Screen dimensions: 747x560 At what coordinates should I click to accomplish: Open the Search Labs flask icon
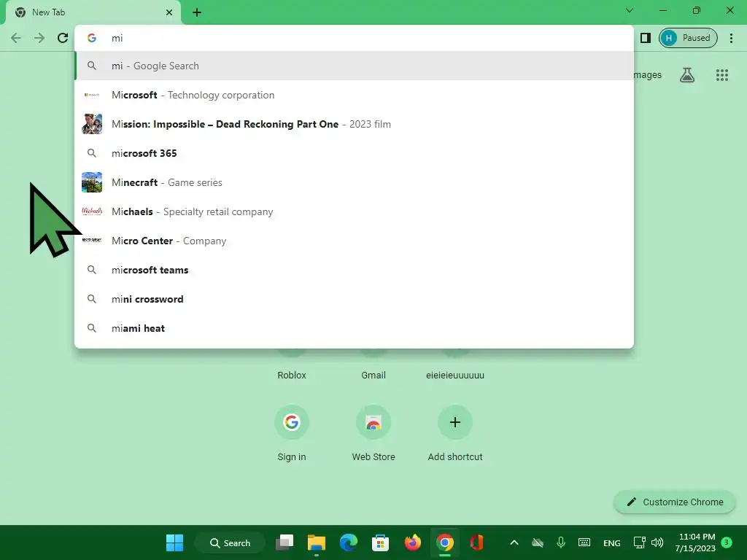point(687,75)
